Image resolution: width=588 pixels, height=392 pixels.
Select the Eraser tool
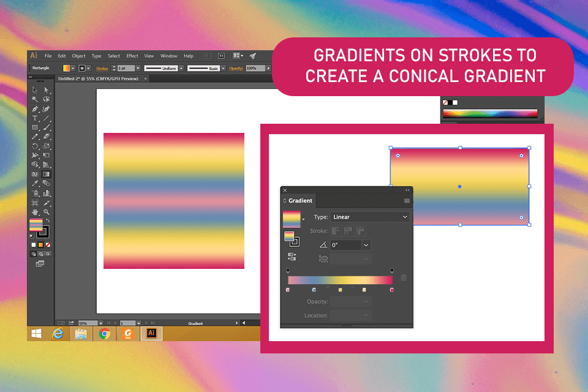(46, 137)
